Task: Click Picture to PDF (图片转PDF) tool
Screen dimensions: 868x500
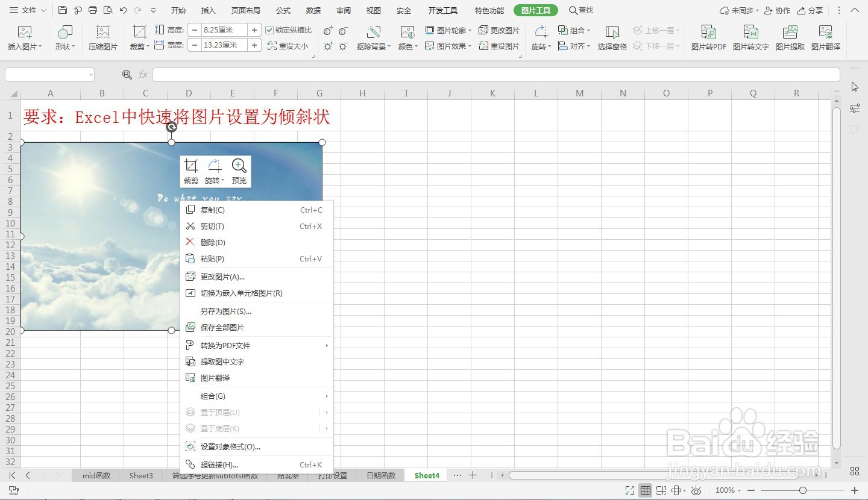Action: pos(708,38)
